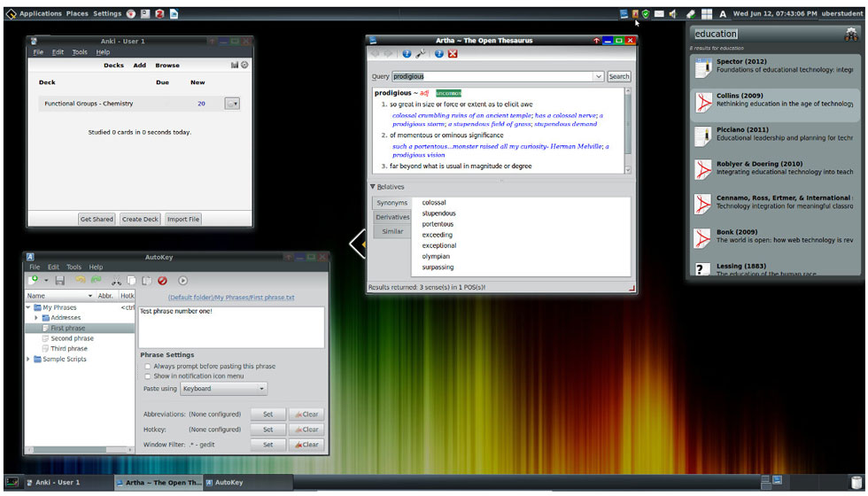Click the horizontal scrollbar under AutoKey's tree
The height and width of the screenshot is (496, 868).
click(x=81, y=450)
